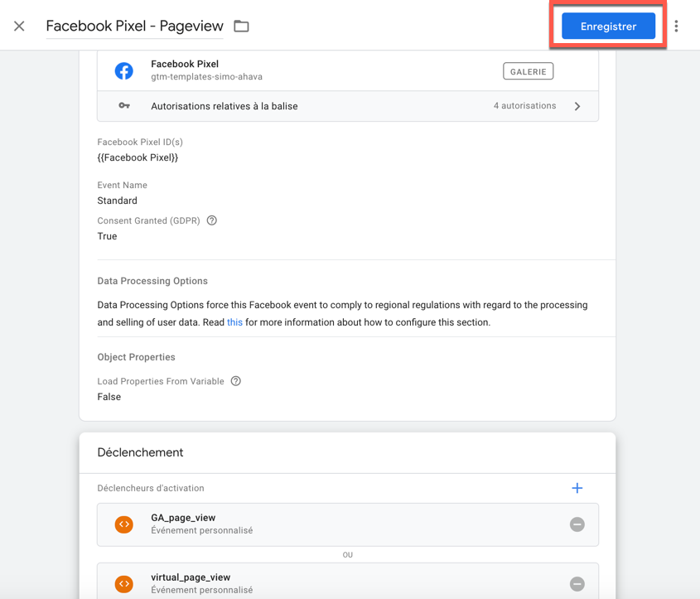Viewport: 700px width, 599px height.
Task: Click the key icon for permissions
Action: [x=124, y=106]
